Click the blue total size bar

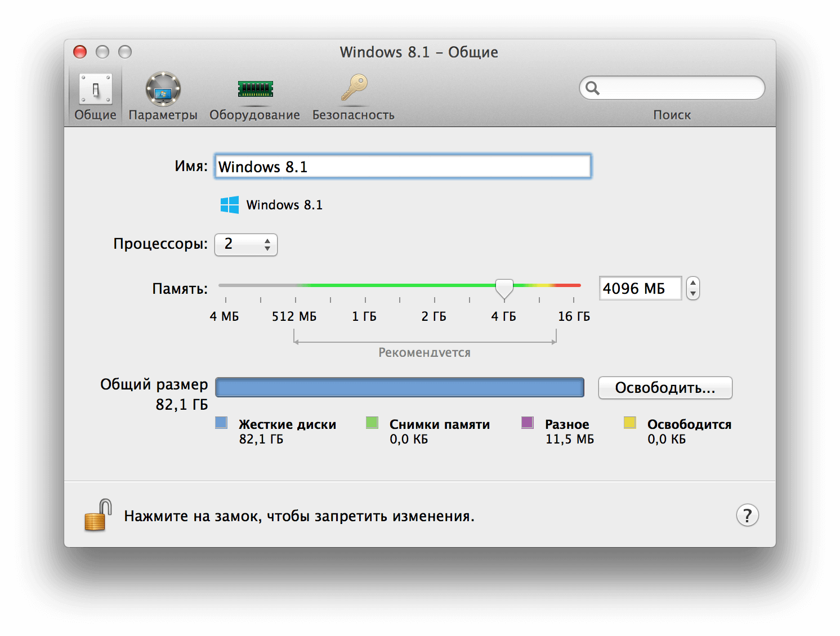pyautogui.click(x=400, y=387)
